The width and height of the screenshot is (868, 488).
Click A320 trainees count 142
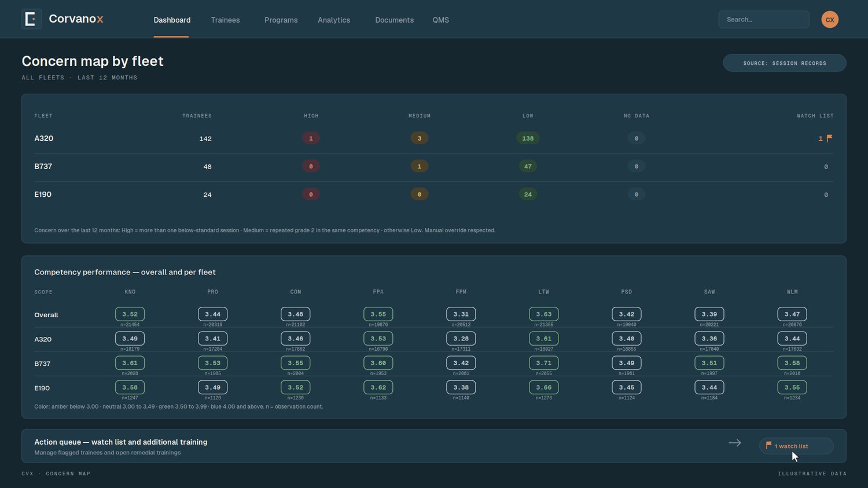(205, 139)
